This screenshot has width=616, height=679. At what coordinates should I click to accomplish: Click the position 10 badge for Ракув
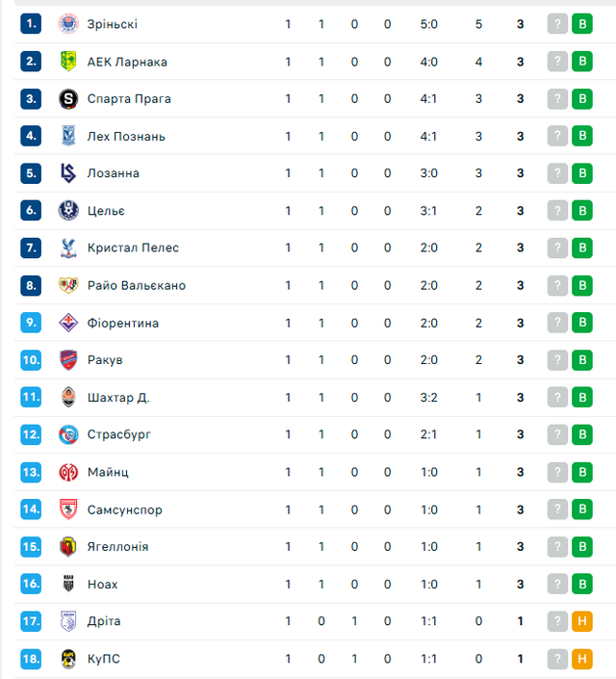tap(32, 359)
